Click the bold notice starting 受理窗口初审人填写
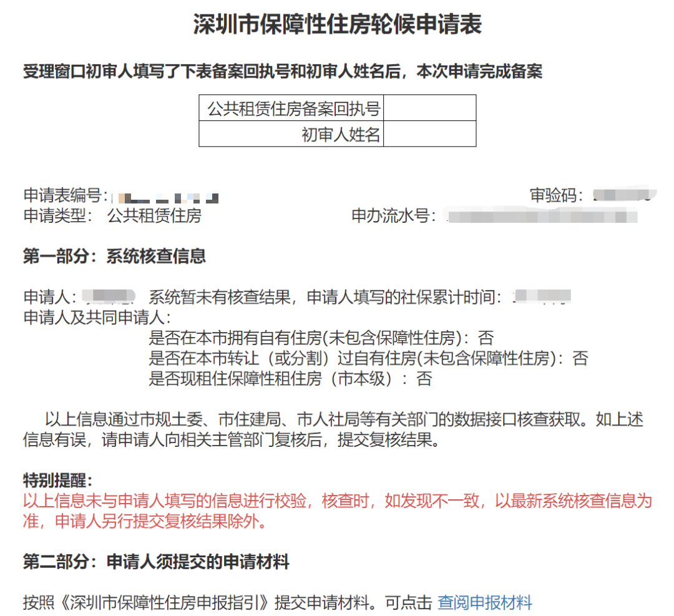 (x=283, y=71)
